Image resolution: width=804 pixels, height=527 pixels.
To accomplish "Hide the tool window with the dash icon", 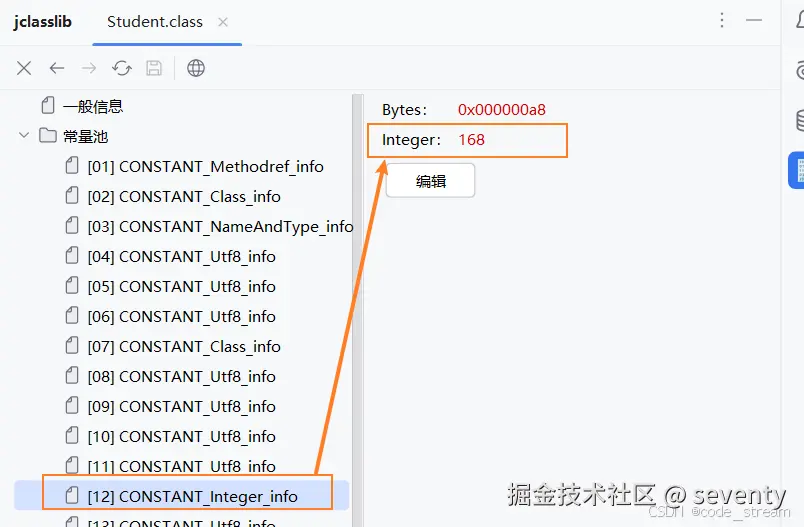I will pyautogui.click(x=754, y=20).
